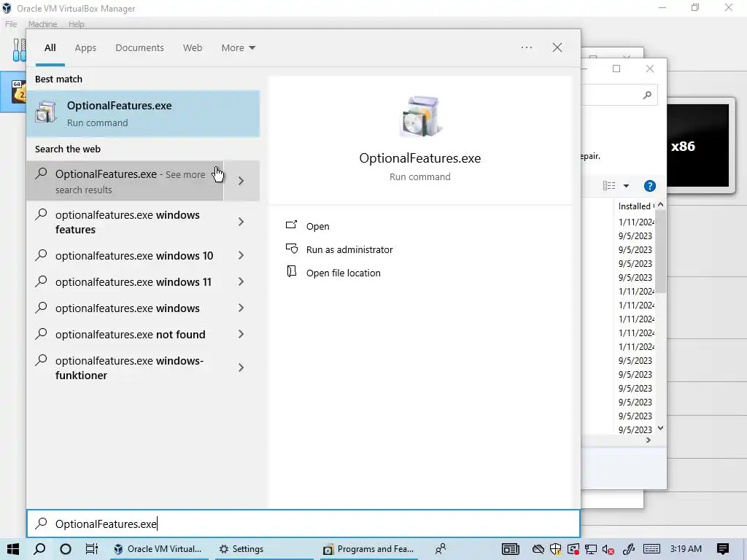Screen dimensions: 747x560
Task: Select 'optionalfeatures.exe windows features' suggestion
Action: click(x=127, y=222)
